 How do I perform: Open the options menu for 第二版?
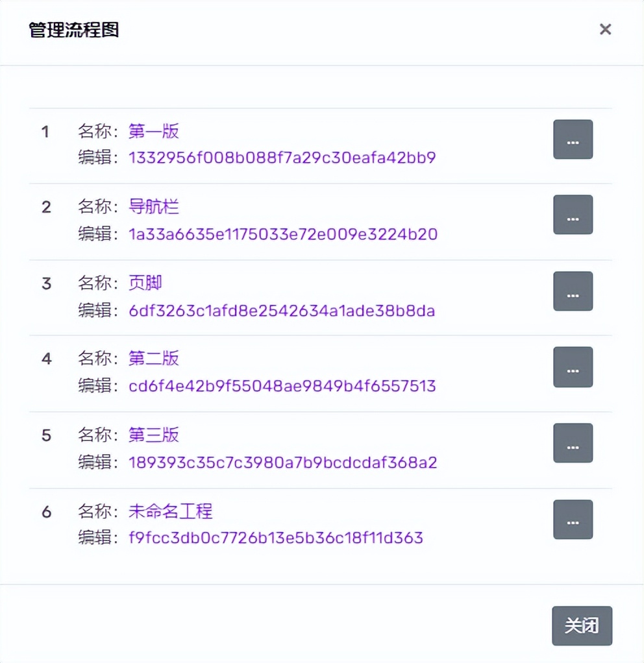pyautogui.click(x=573, y=367)
